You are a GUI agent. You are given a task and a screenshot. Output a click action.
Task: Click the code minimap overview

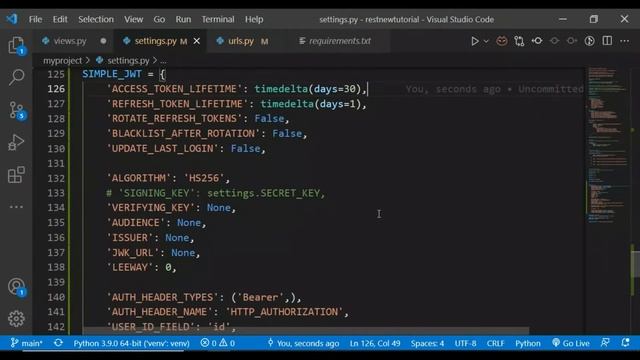(x=607, y=145)
